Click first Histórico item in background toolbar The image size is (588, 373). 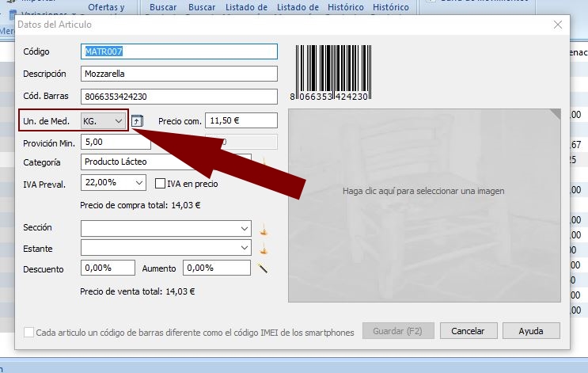coord(345,7)
